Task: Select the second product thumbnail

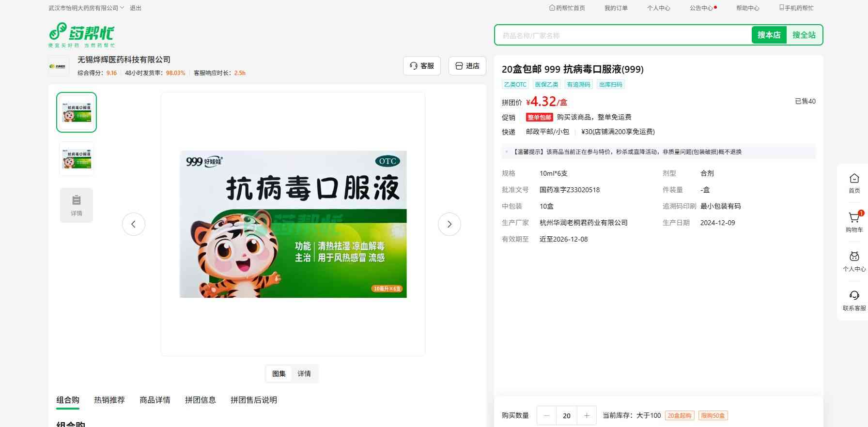Action: pos(77,159)
